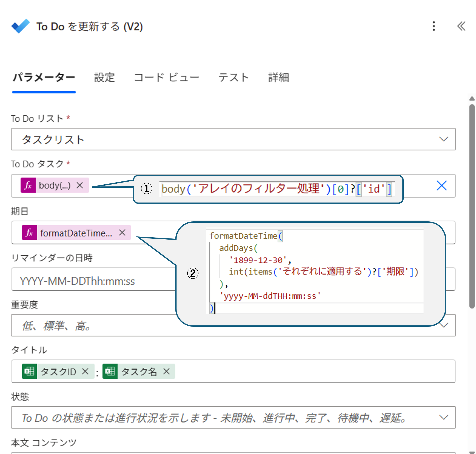Click the formatDateTime... token text

[x=76, y=233]
